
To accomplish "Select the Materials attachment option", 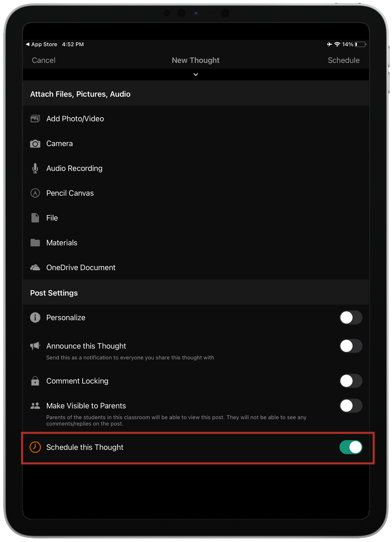I will (196, 243).
